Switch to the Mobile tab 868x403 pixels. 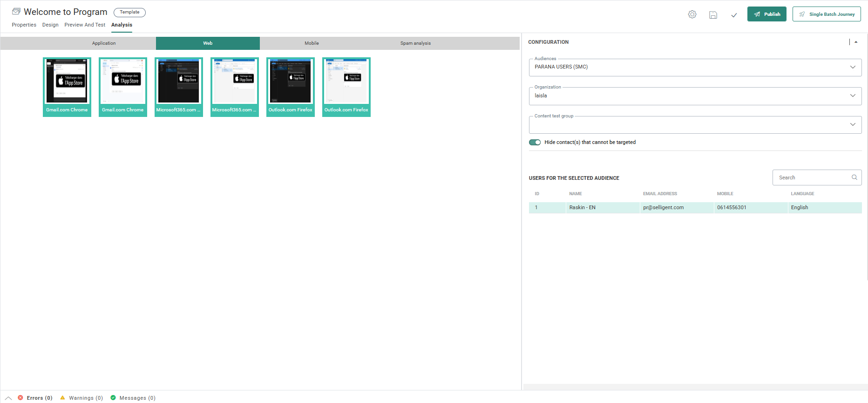(x=312, y=43)
